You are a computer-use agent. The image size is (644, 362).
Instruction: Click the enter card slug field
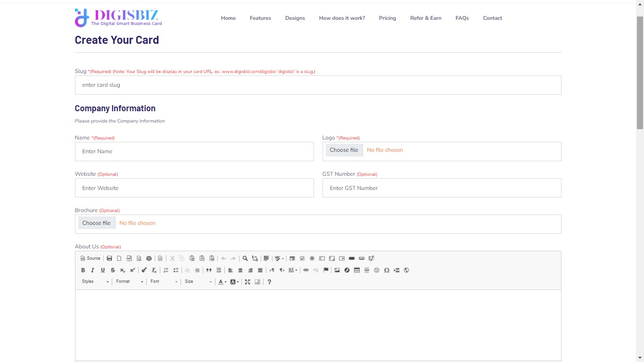318,85
